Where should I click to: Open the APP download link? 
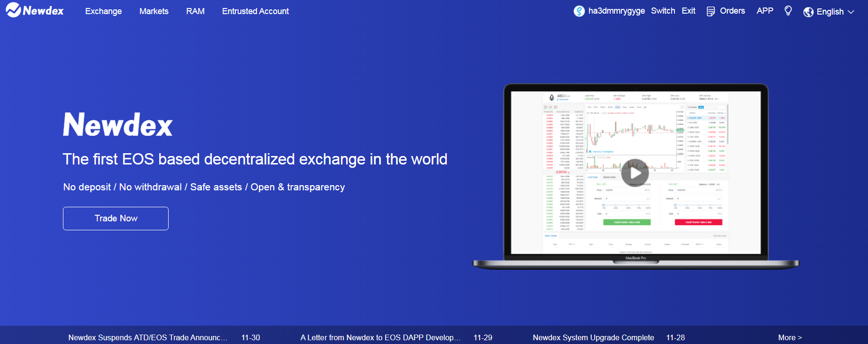coord(765,11)
